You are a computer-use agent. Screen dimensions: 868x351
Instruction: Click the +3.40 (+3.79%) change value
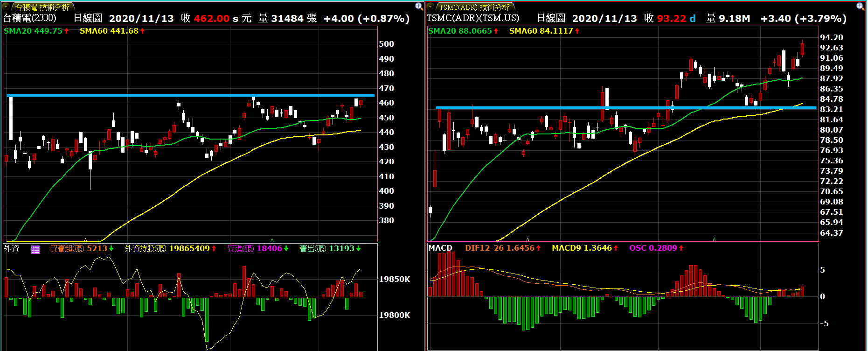click(x=804, y=19)
